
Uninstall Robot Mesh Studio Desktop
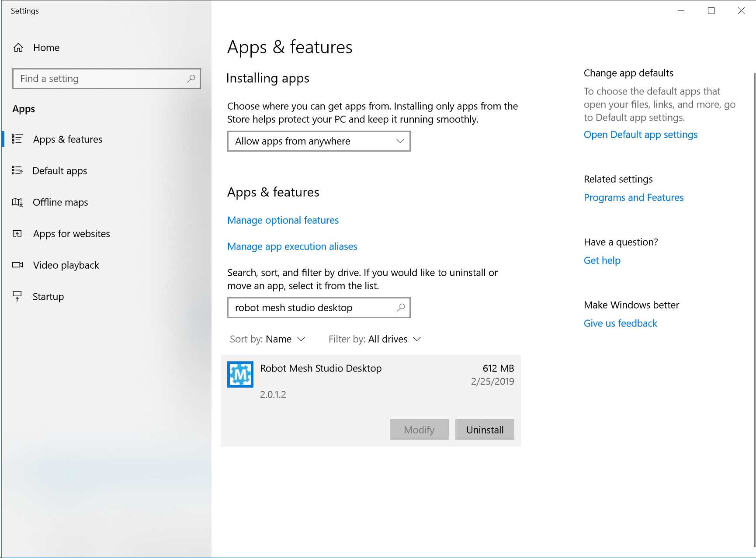coord(485,430)
